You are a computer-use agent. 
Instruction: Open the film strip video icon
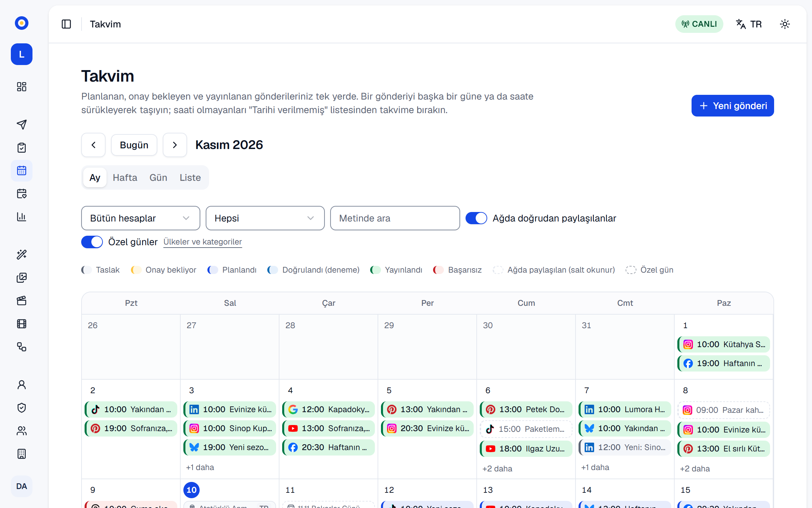coord(22,324)
